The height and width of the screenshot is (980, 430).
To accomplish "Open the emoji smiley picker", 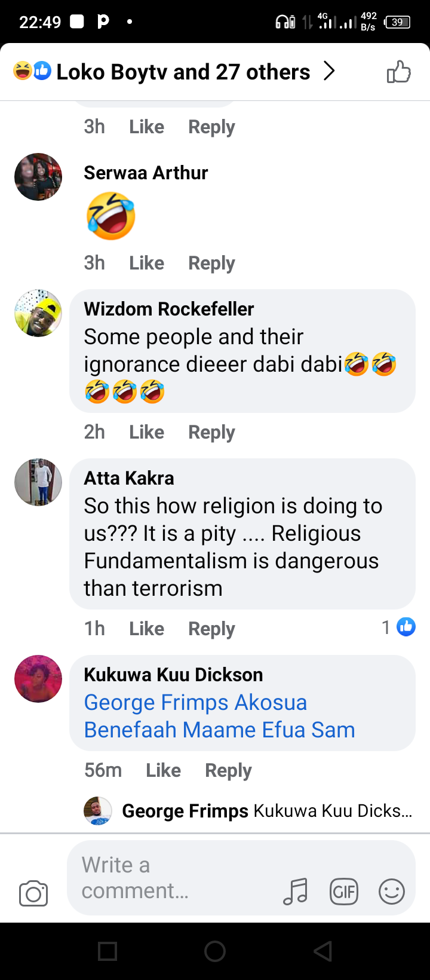I will click(392, 892).
